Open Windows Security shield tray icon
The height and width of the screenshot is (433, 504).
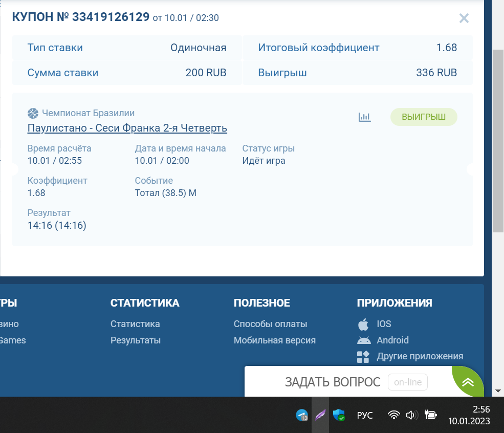pyautogui.click(x=339, y=415)
